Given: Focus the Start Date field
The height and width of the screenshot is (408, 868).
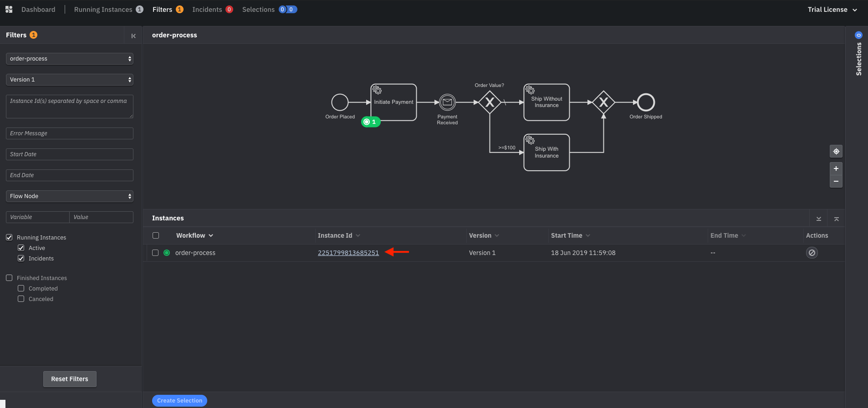Looking at the screenshot, I should 70,154.
